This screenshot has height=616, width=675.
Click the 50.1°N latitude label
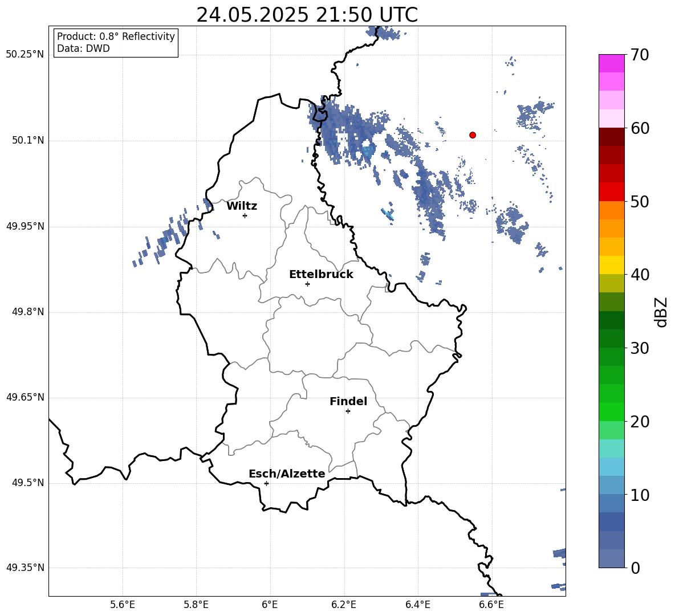28,141
